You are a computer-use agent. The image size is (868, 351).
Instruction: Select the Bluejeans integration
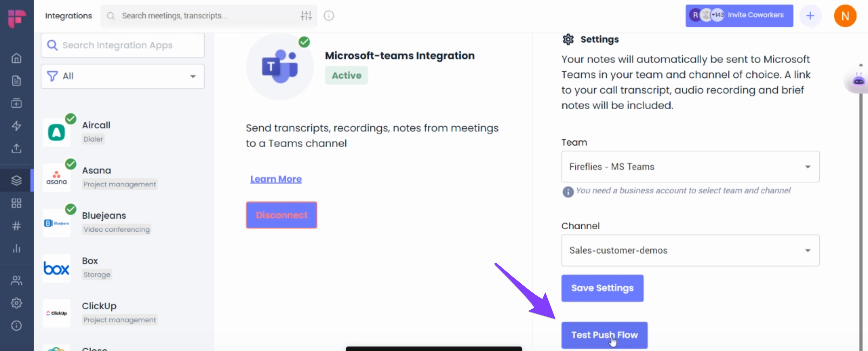pyautogui.click(x=123, y=222)
